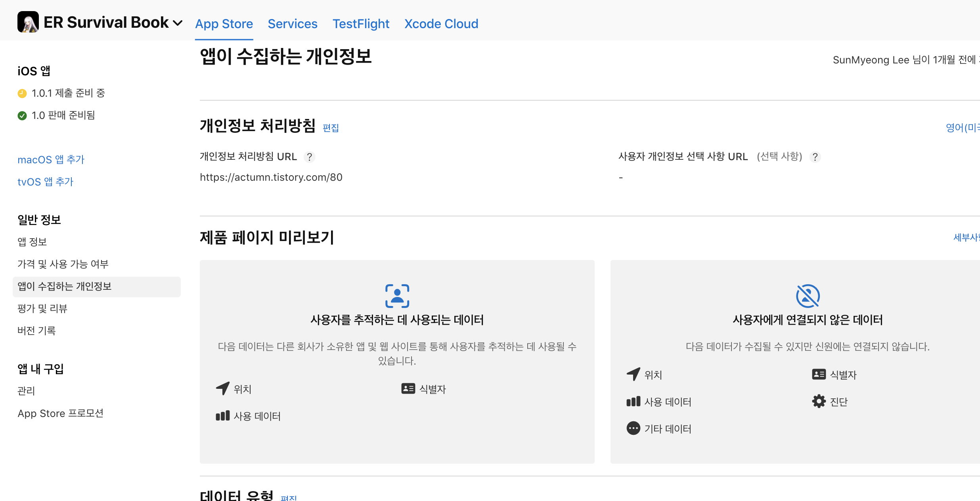Click the yellow 1.0.1 status icon
The width and height of the screenshot is (980, 501).
22,94
